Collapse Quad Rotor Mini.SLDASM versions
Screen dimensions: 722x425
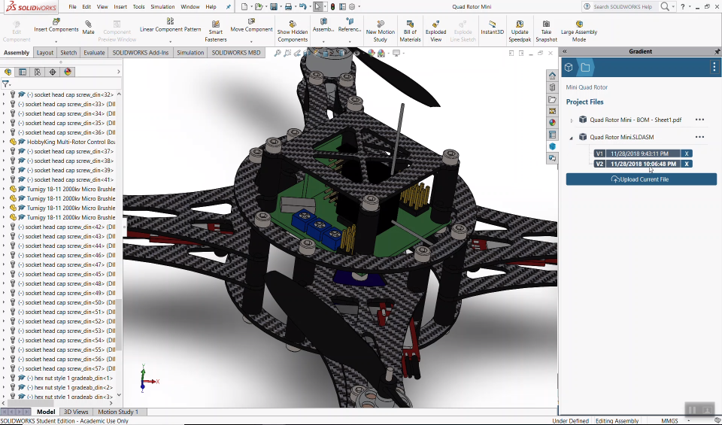[571, 138]
